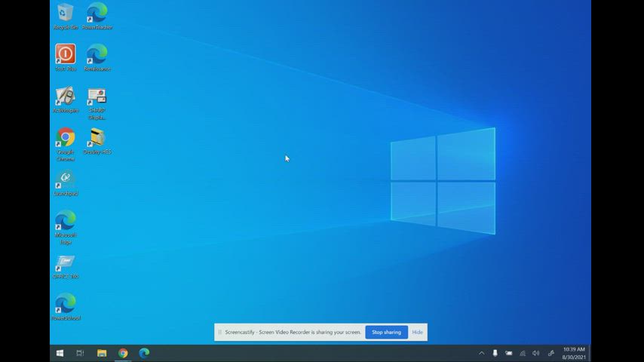Open the Windows Start menu
This screenshot has width=644, height=362.
60,353
